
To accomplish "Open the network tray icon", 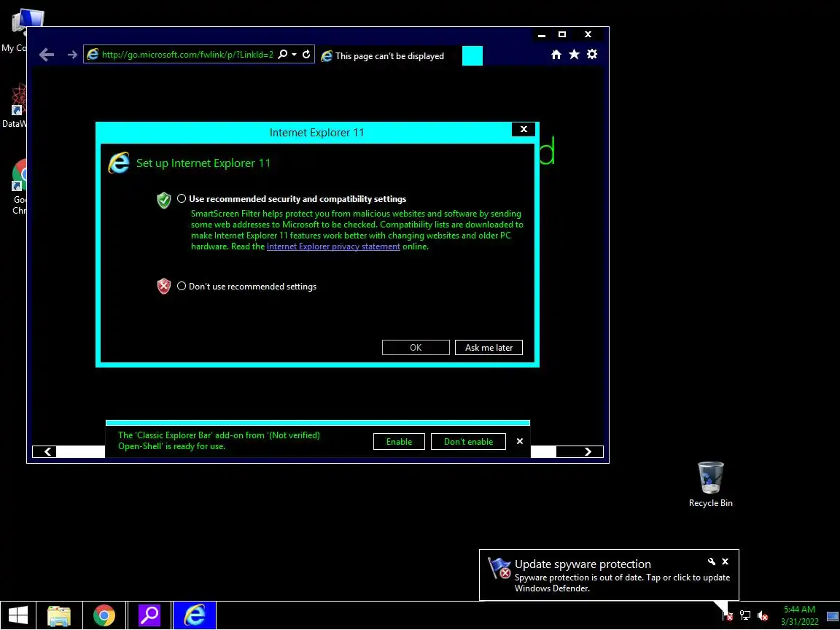I will click(x=744, y=615).
